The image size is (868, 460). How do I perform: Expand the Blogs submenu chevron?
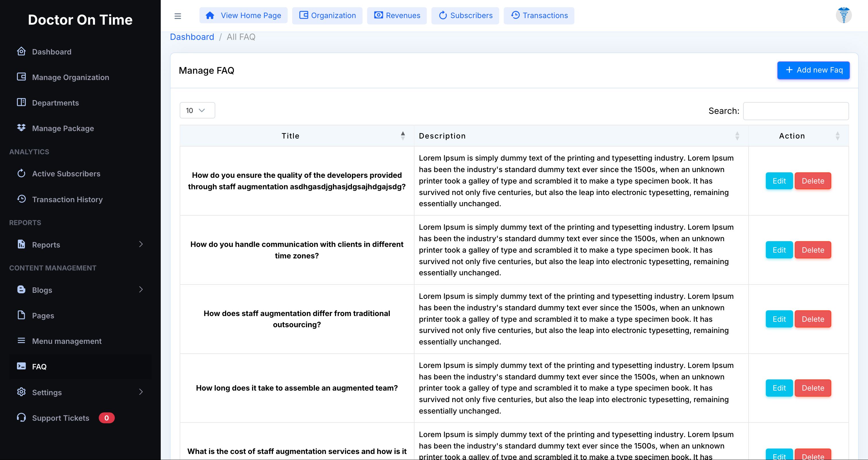pyautogui.click(x=141, y=289)
